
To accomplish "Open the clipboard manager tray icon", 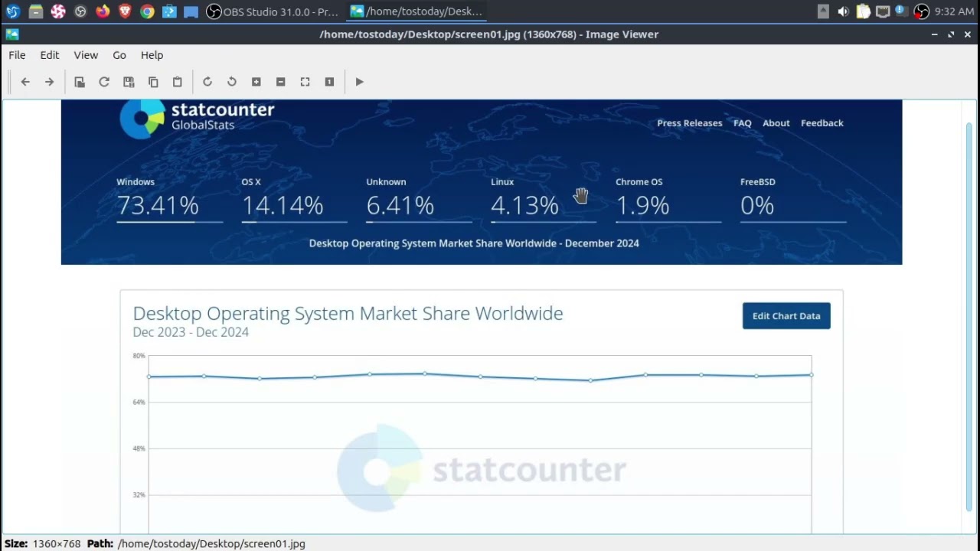I will [x=863, y=11].
